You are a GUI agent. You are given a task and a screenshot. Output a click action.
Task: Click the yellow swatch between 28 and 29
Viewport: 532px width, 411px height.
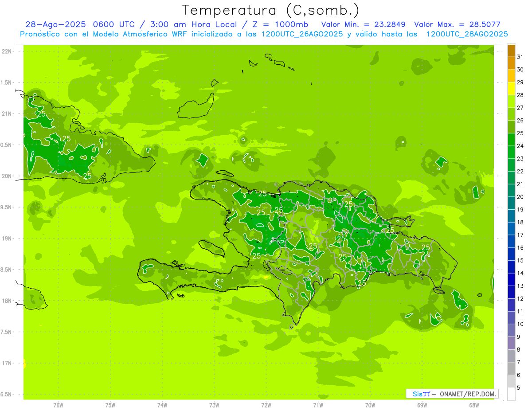(511, 89)
